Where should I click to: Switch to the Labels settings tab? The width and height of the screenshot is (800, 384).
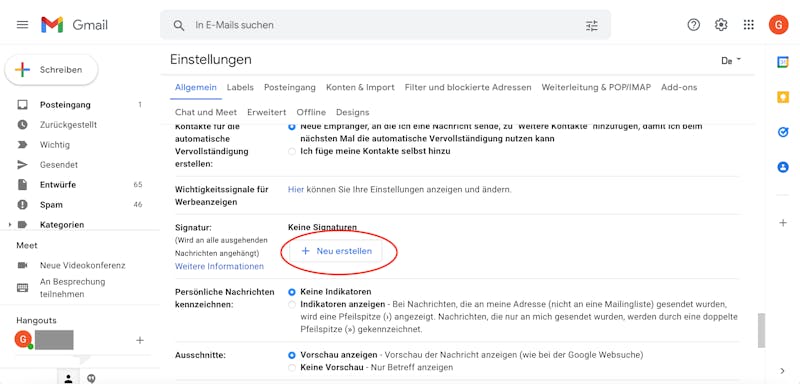(240, 87)
